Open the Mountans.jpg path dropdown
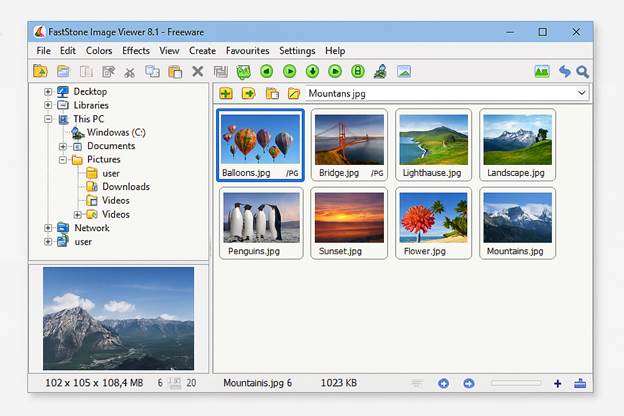Viewport: 624px width, 416px height. coord(582,94)
